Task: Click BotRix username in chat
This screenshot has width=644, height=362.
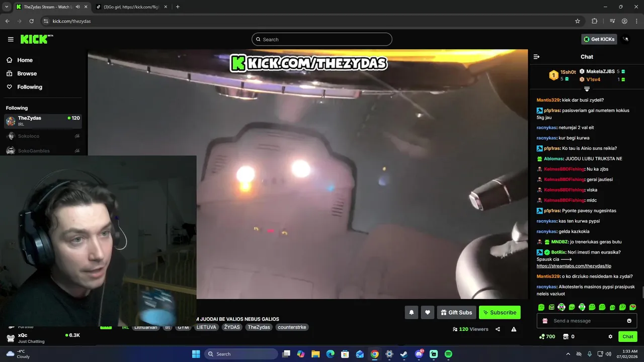Action: pos(558,252)
